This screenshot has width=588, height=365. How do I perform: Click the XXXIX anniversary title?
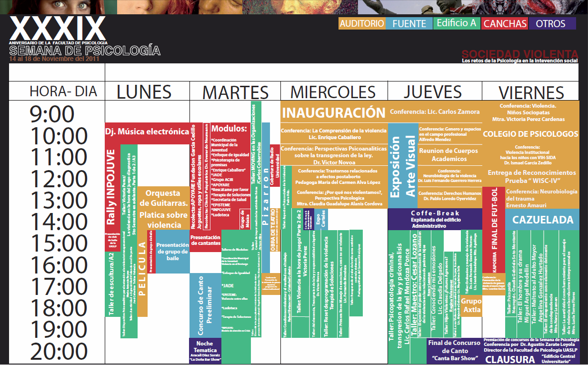pyautogui.click(x=57, y=29)
